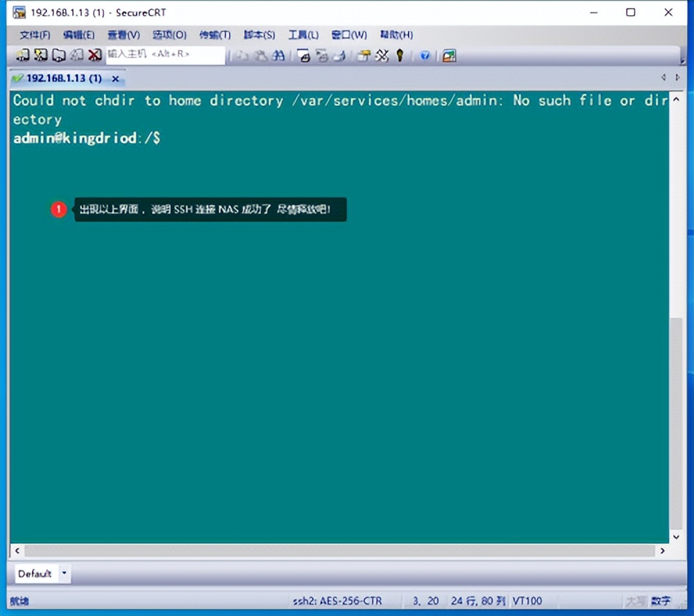The width and height of the screenshot is (694, 616).
Task: Click the VT100 status bar entry
Action: pos(527,601)
